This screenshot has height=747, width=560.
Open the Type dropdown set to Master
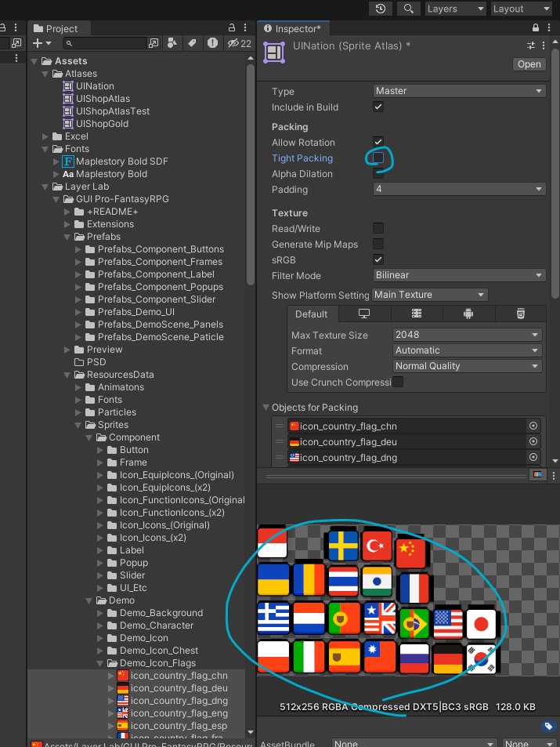(x=459, y=91)
